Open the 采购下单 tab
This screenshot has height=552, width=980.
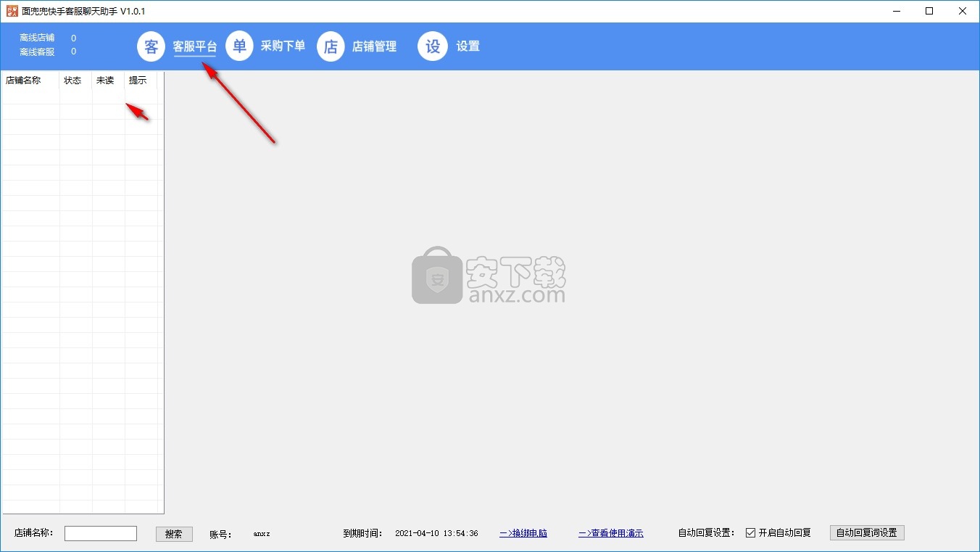[283, 46]
